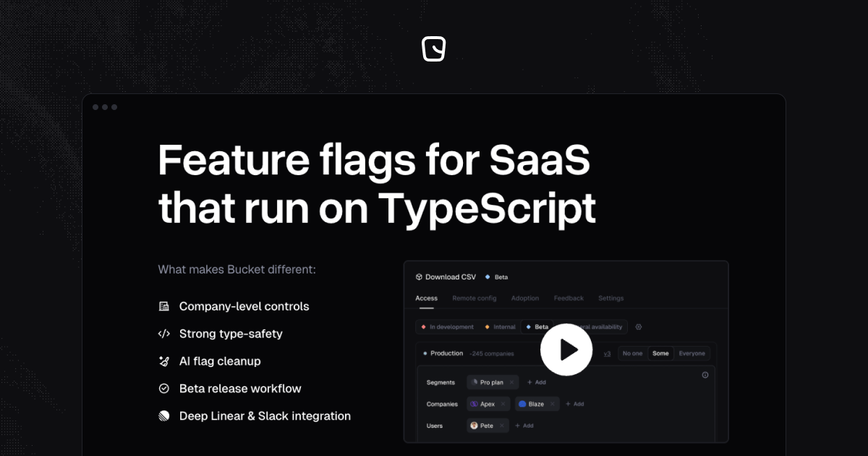Screen dimensions: 868x456
Task: Select the Internal stage
Action: [x=500, y=327]
